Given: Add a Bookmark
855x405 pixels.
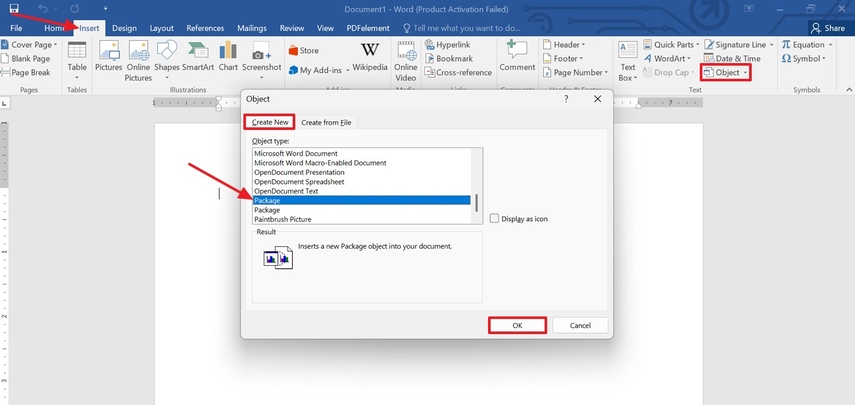Looking at the screenshot, I should tap(448, 58).
